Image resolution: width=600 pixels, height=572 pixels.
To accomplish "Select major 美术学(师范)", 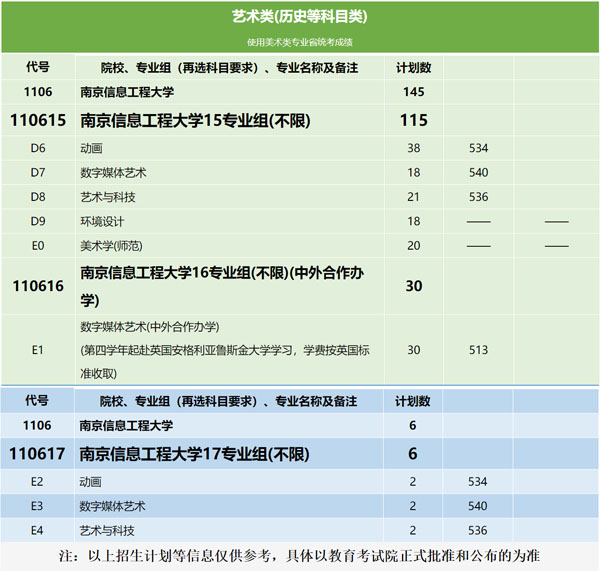I will click(111, 246).
